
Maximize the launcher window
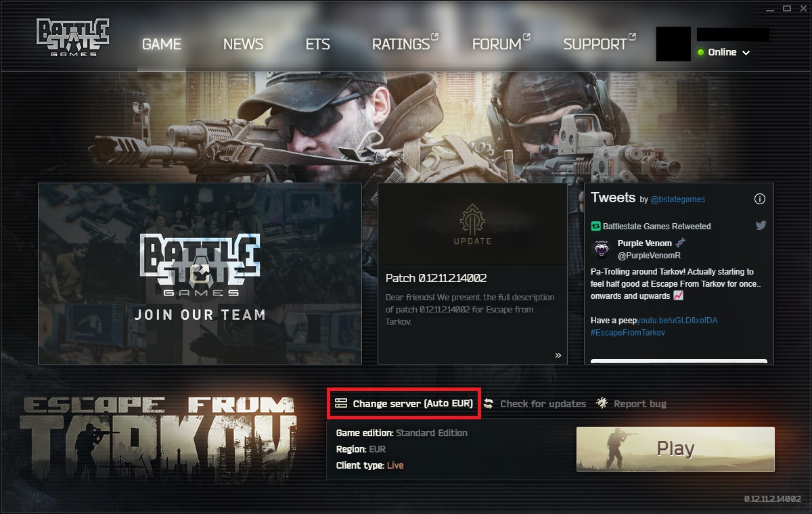[x=786, y=9]
